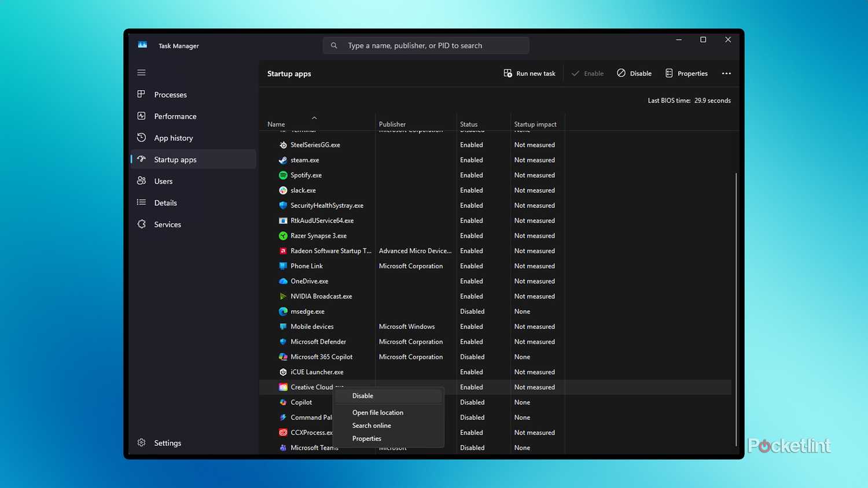Disable Creative Cloud via the context menu
The height and width of the screenshot is (488, 868).
(362, 395)
